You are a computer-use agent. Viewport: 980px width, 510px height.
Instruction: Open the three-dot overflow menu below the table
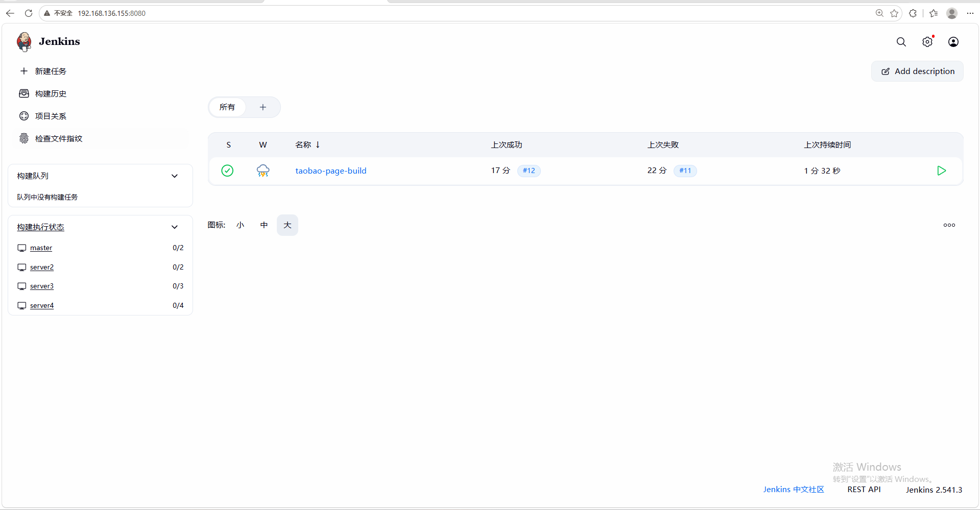tap(949, 225)
